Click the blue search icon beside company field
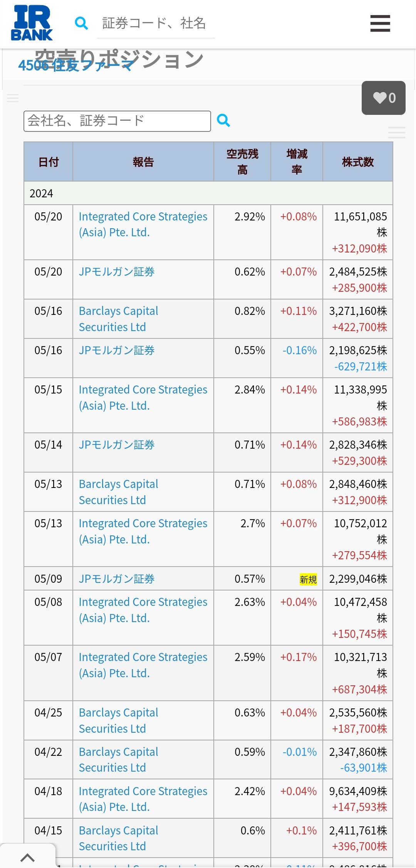The width and height of the screenshot is (416, 868). 223,121
